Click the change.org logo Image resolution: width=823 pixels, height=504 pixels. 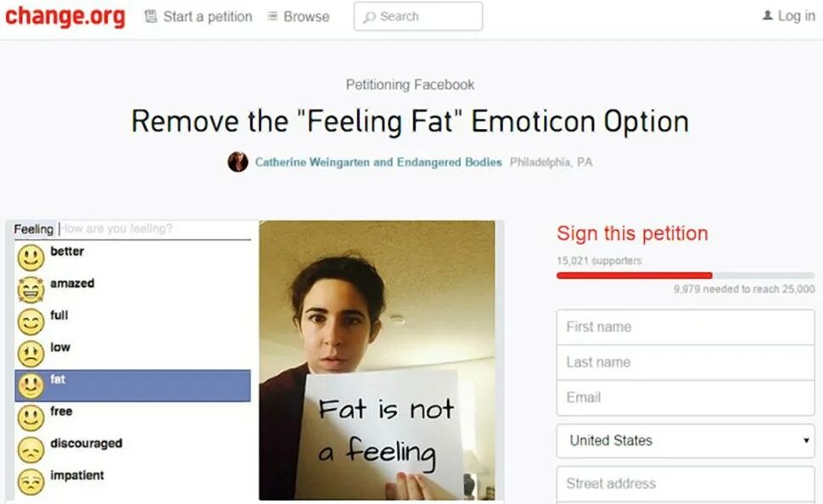click(65, 16)
